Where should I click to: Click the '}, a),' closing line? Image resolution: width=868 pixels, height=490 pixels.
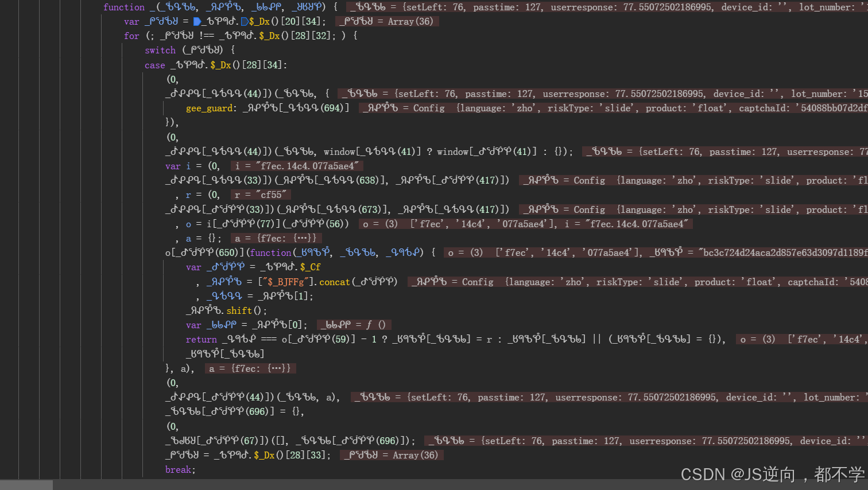[180, 368]
